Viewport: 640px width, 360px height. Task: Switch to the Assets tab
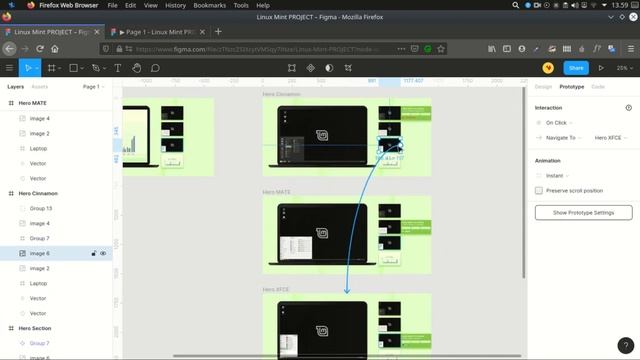pyautogui.click(x=40, y=87)
